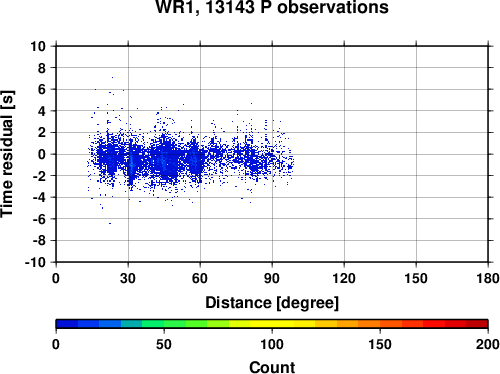
Task: Click the x-axis tick label '120'
Action: click(x=344, y=278)
